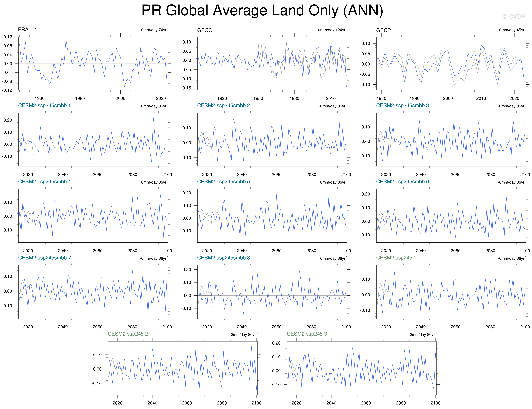
Task: Click the CESM2-ssp245smbb 6 title label
Action: (x=402, y=182)
